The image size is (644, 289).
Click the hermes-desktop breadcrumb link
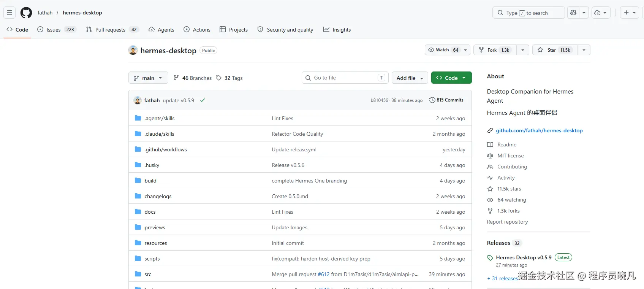[x=82, y=13]
